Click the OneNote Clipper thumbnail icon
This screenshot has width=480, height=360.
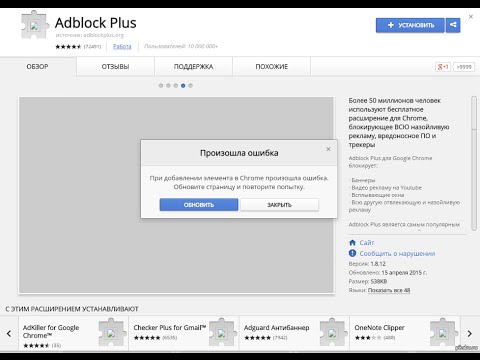444,332
